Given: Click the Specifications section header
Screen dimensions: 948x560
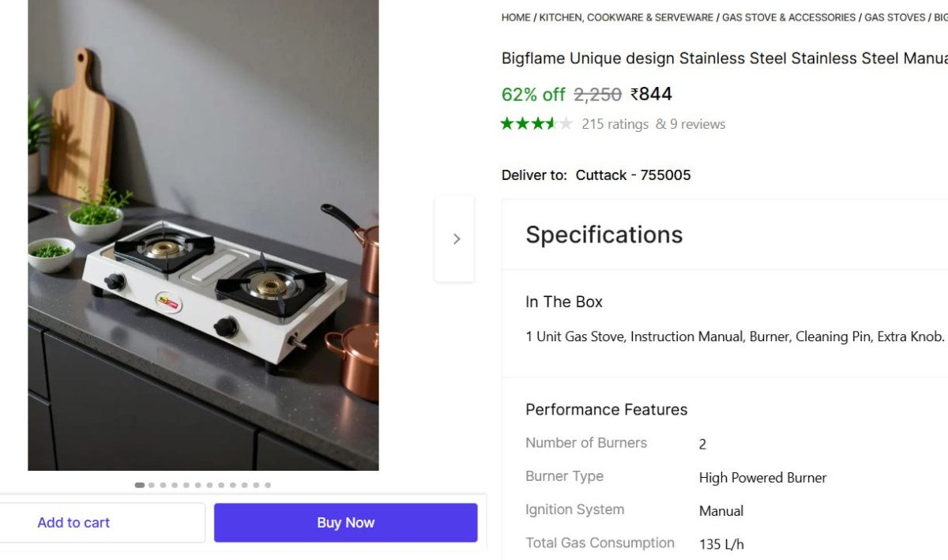Looking at the screenshot, I should [x=604, y=235].
